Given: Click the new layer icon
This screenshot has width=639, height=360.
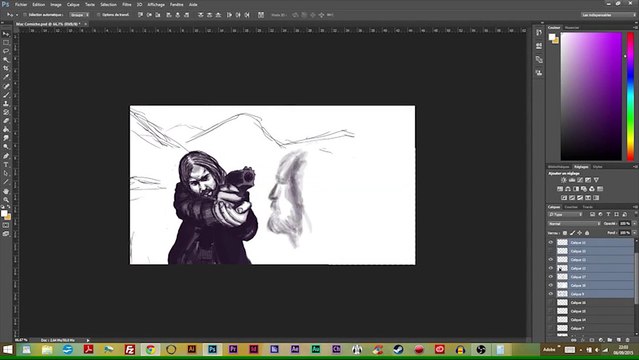Looking at the screenshot, I should (619, 339).
